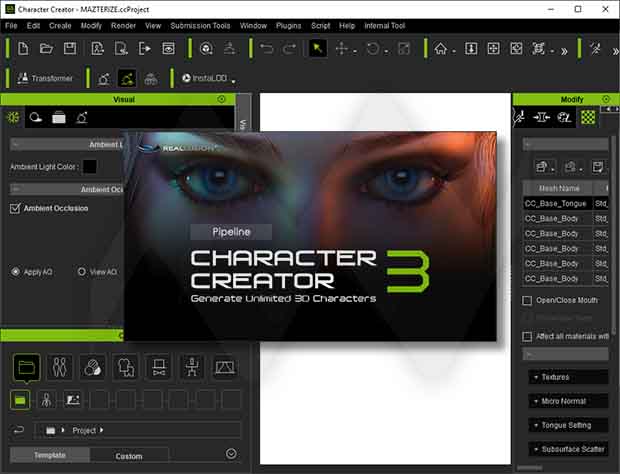
Task: Click the Export arrow toolbar icon
Action: tap(145, 49)
